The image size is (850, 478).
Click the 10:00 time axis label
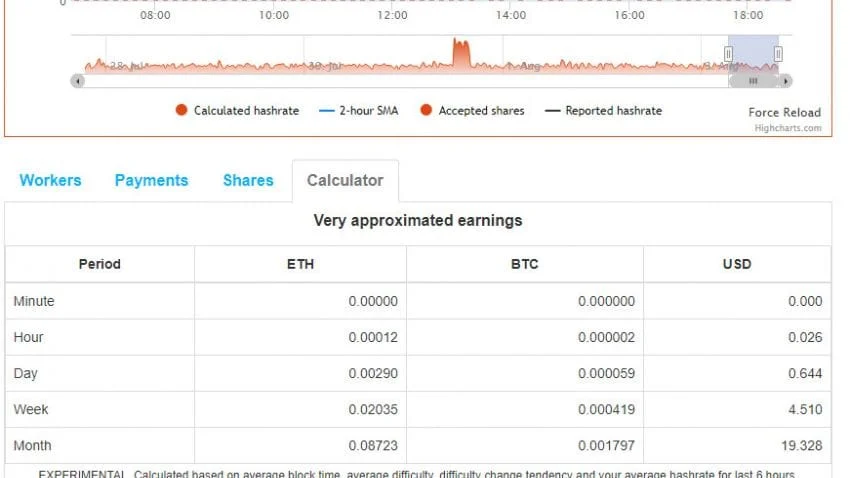[274, 15]
